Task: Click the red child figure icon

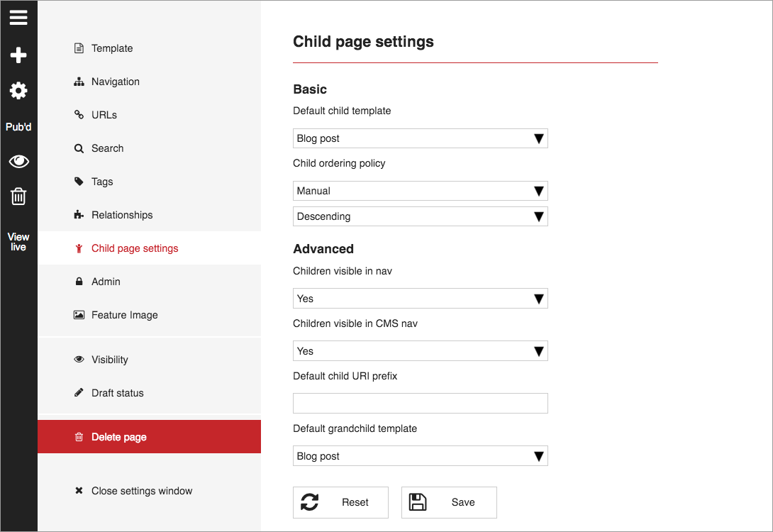Action: click(x=79, y=248)
